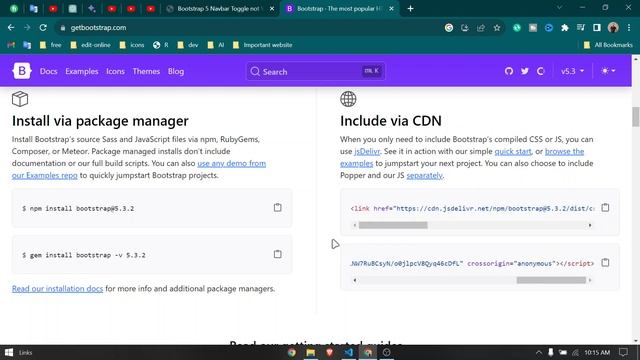This screenshot has height=360, width=640.
Task: Close the Bootstrap 5 Navbar Toggle tab
Action: click(x=272, y=9)
